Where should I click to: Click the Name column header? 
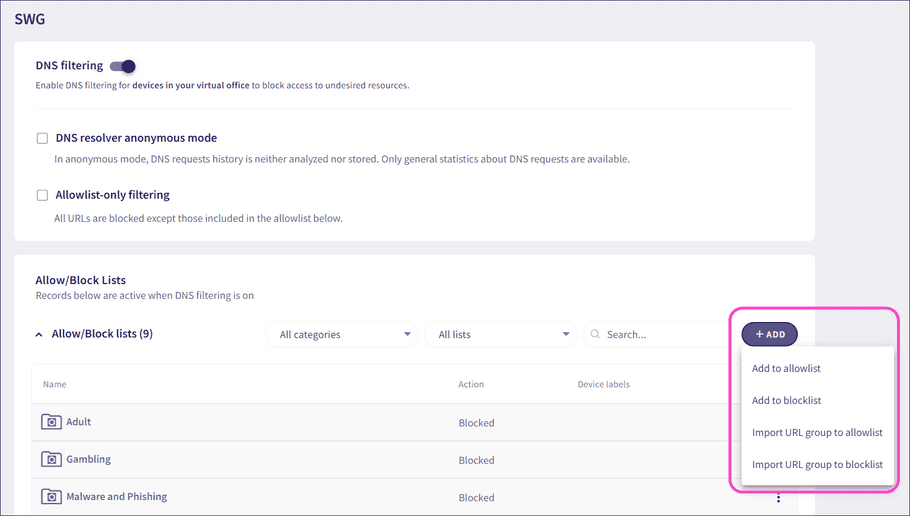(x=55, y=384)
